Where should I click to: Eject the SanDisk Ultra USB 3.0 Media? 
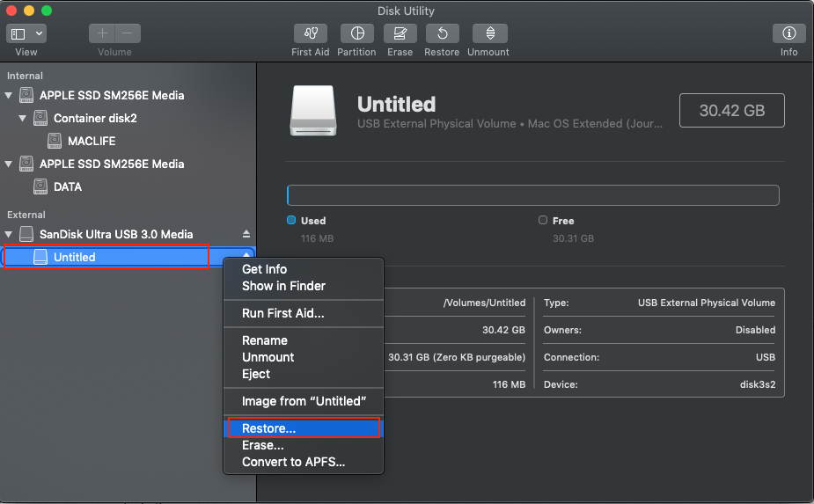tap(246, 234)
